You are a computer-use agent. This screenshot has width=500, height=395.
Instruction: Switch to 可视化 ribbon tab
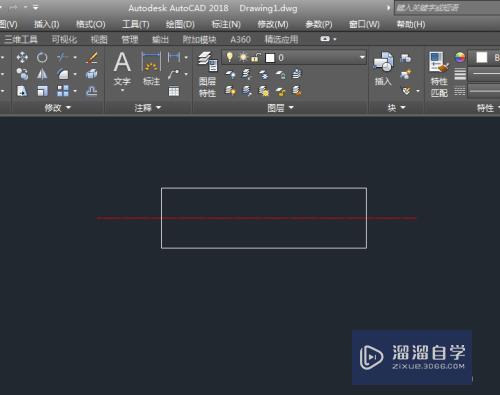(x=64, y=39)
